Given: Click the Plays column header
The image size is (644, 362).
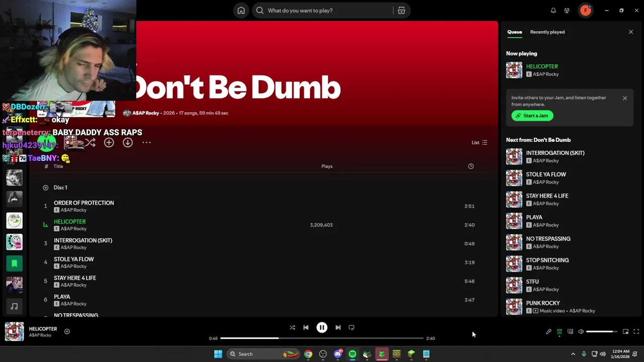Looking at the screenshot, I should [x=327, y=166].
